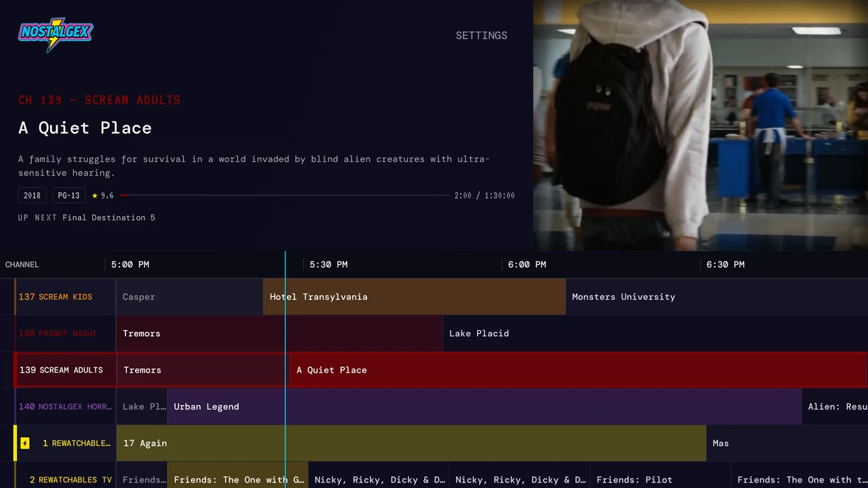Click the CH 139 - SCREAM ADULTS label
868x488 pixels.
click(100, 100)
